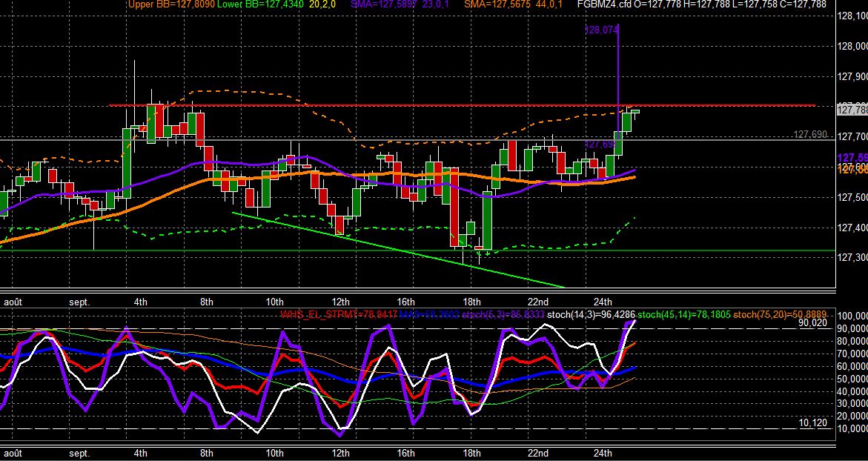Click 127,900 on the price axis
Image resolution: width=868 pixels, height=461 pixels.
point(853,76)
